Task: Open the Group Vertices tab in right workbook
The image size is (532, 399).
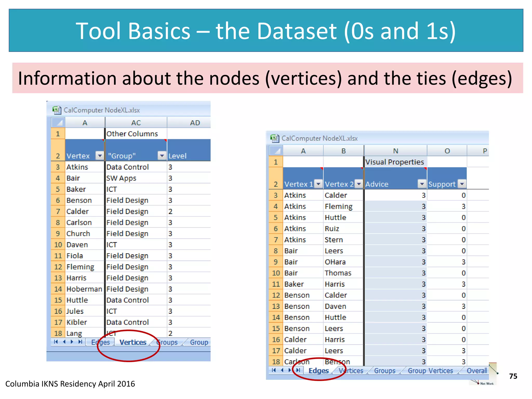Action: pos(430,371)
